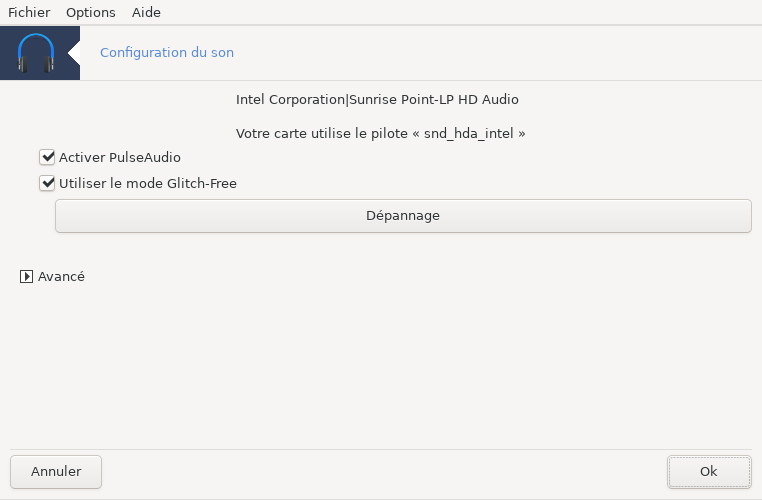
Task: Click the Avancé label text
Action: click(x=61, y=276)
